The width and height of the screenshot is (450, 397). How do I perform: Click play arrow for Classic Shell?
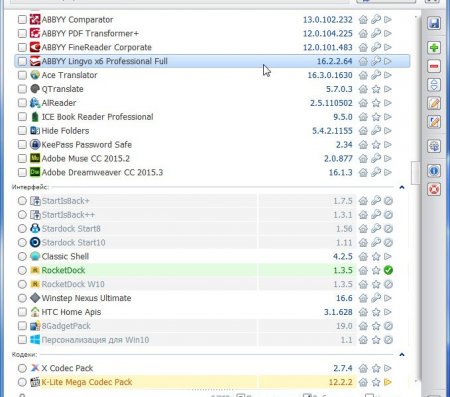point(388,256)
